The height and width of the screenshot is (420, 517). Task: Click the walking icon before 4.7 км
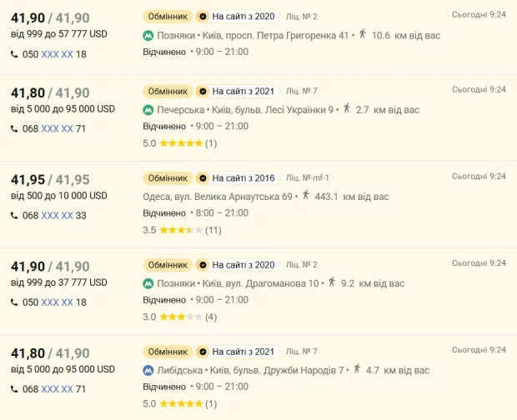point(357,369)
